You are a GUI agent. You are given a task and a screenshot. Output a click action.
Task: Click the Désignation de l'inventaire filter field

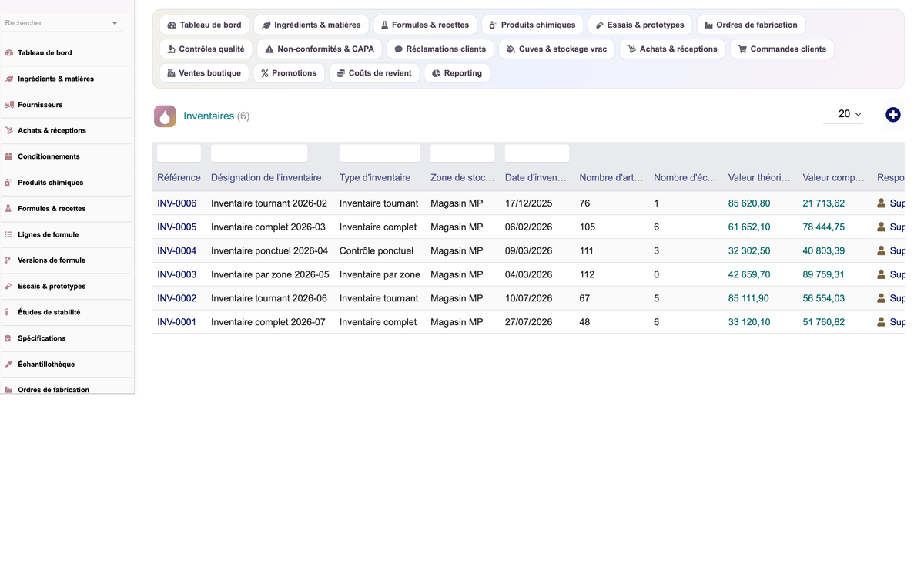tap(259, 153)
